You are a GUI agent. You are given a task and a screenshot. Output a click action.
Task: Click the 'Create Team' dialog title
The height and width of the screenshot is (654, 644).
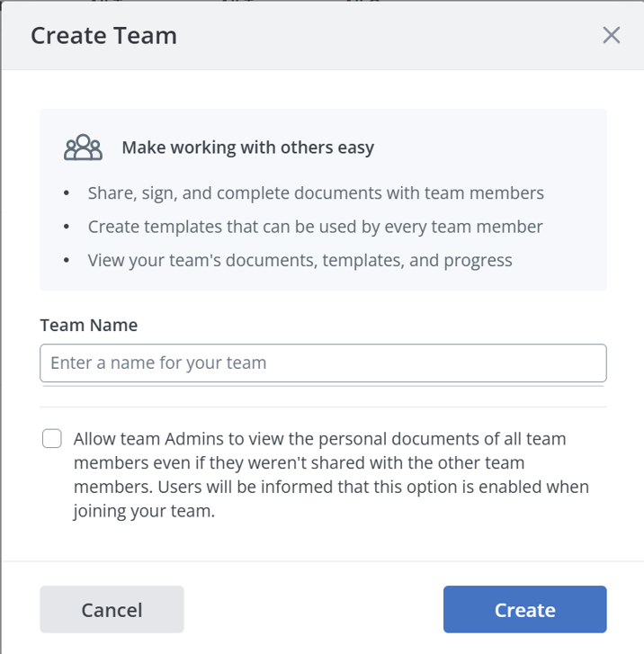point(103,36)
